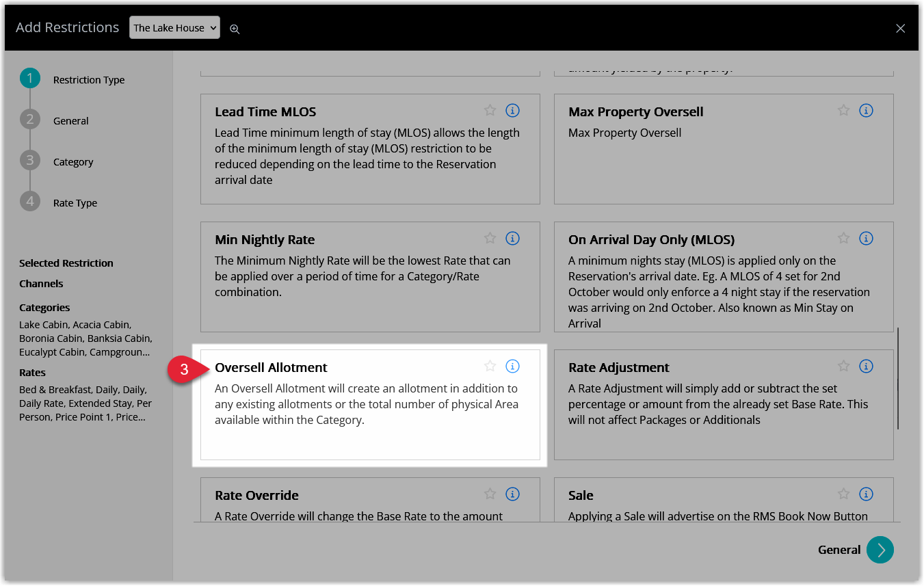
Task: Click the Rate Adjustment description text
Action: coord(718,404)
